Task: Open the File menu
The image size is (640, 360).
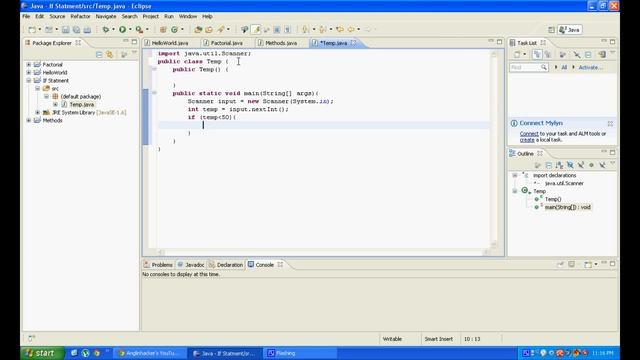Action: (x=26, y=16)
